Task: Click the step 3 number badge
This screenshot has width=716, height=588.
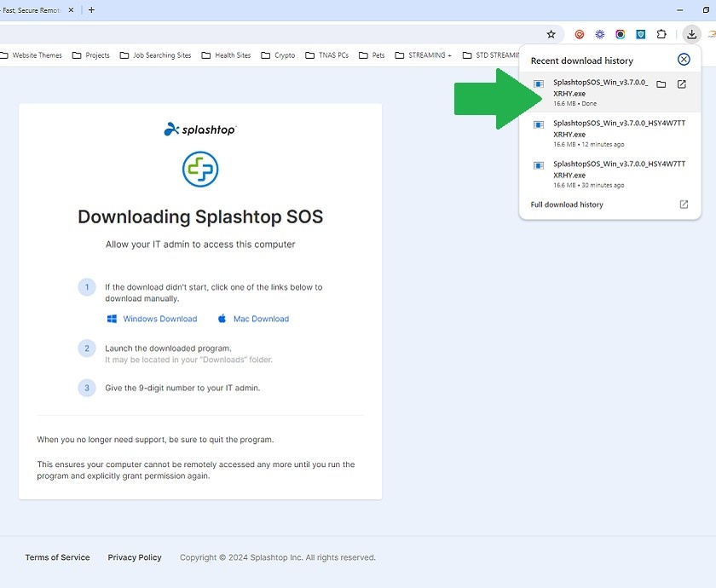Action: tap(87, 388)
